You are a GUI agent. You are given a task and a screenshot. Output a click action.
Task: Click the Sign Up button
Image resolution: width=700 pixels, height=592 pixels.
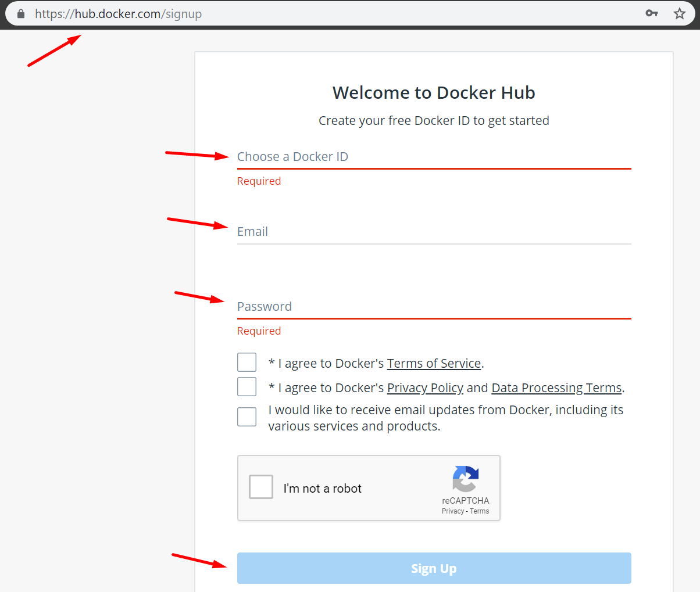[434, 568]
